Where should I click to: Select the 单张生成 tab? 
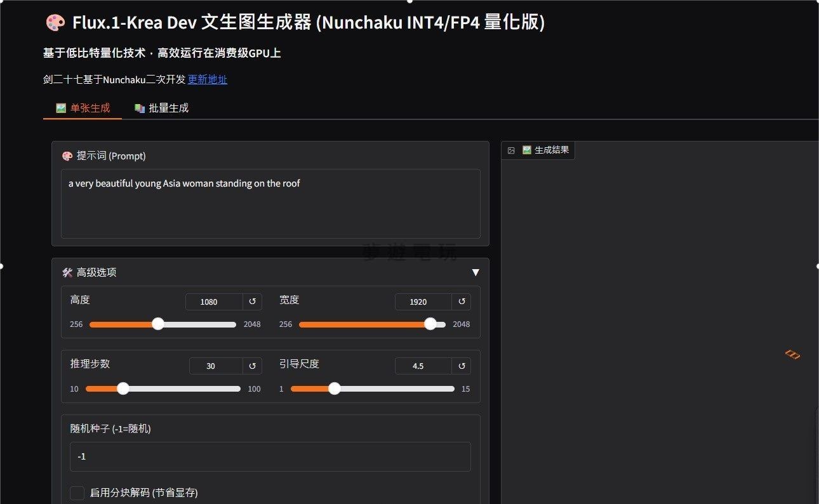point(83,108)
